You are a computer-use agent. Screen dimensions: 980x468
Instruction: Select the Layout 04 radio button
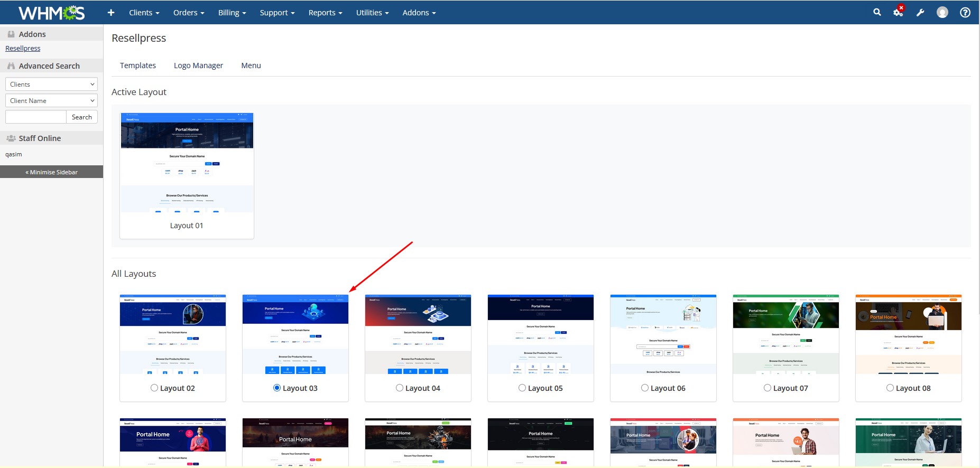[x=400, y=388]
